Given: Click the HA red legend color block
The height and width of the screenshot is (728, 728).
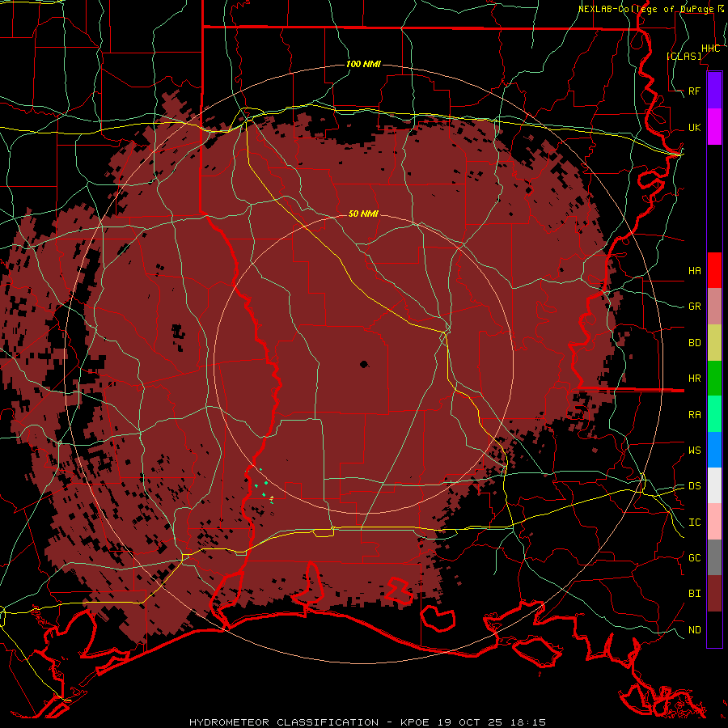Looking at the screenshot, I should click(x=714, y=270).
